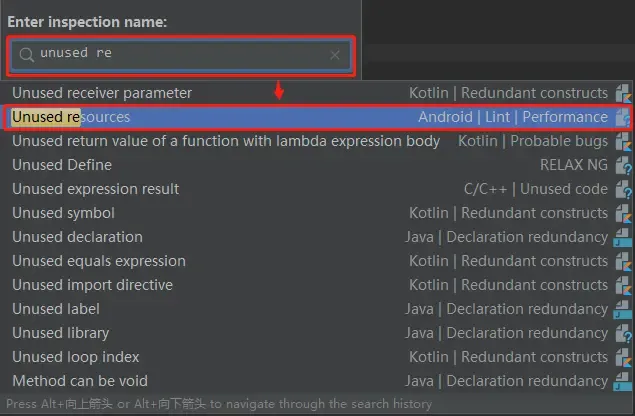Choose Unused return value of a function inspection
Image resolution: width=635 pixels, height=416 pixels.
(x=226, y=141)
